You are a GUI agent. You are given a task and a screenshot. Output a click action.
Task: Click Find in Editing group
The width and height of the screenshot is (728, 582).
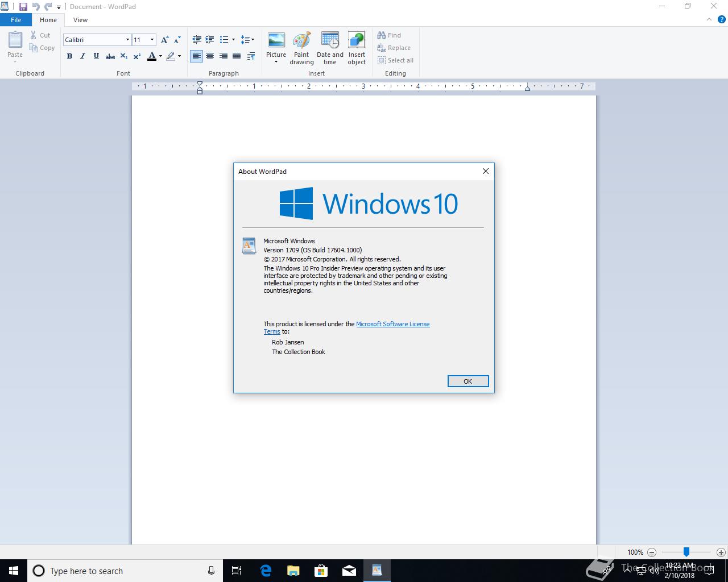[x=389, y=35]
